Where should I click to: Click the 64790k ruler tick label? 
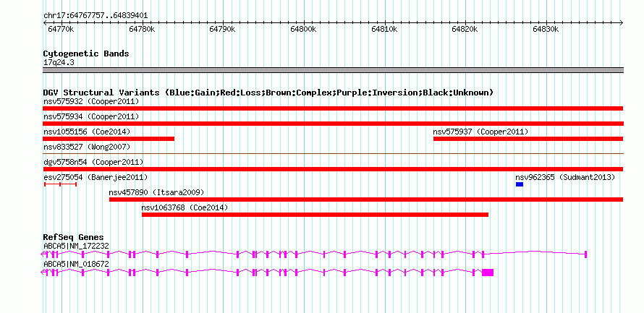[223, 29]
